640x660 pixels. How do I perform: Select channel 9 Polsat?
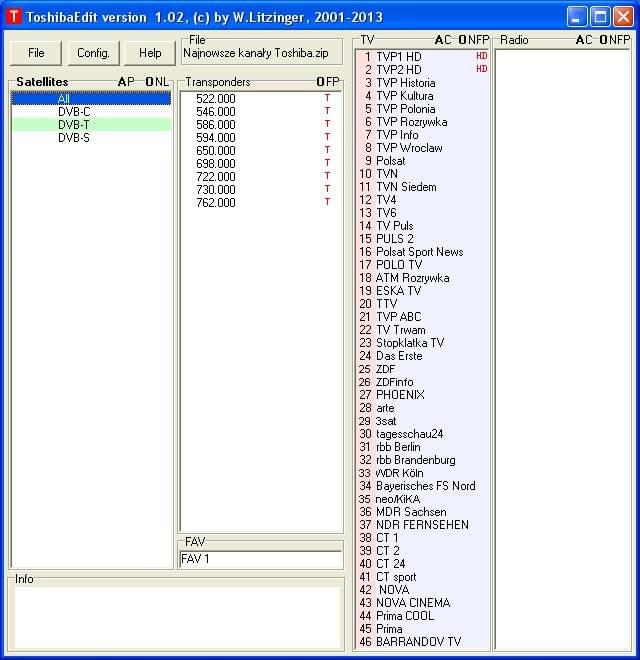pyautogui.click(x=422, y=161)
